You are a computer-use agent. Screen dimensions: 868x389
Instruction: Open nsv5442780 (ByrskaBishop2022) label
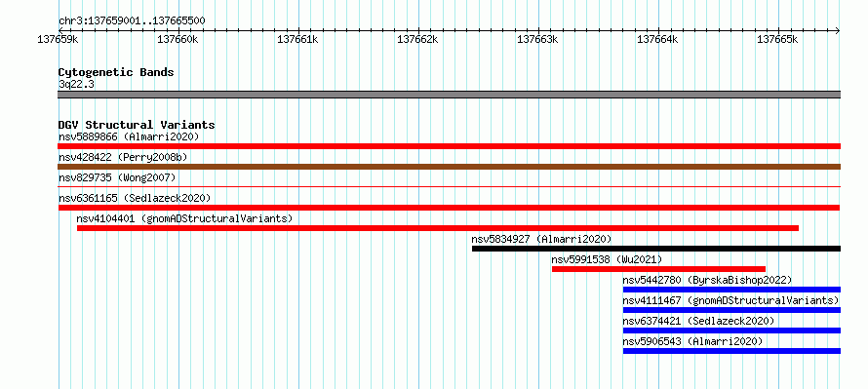(707, 280)
